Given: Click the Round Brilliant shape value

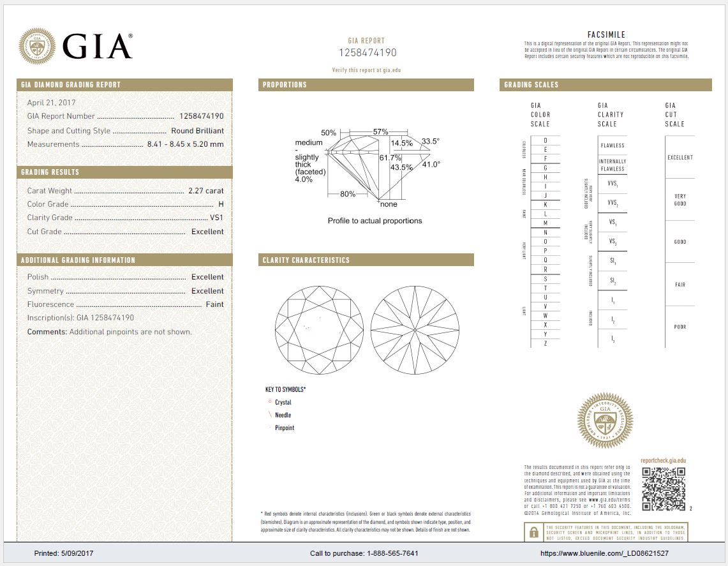Looking at the screenshot, I should (197, 130).
